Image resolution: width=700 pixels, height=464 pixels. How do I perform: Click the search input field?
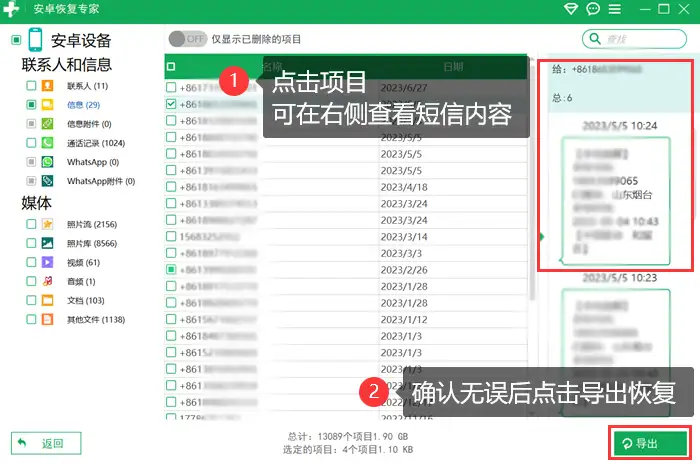point(634,39)
